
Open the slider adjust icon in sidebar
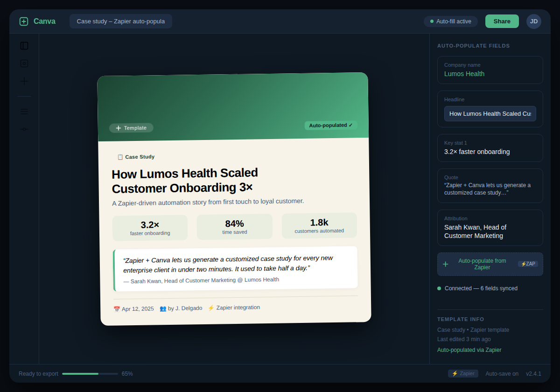(x=24, y=129)
